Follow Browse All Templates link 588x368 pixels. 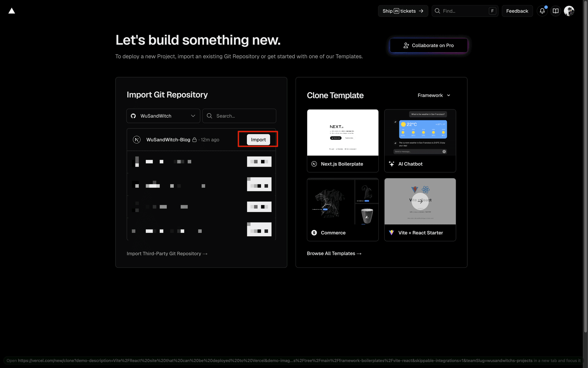(334, 253)
